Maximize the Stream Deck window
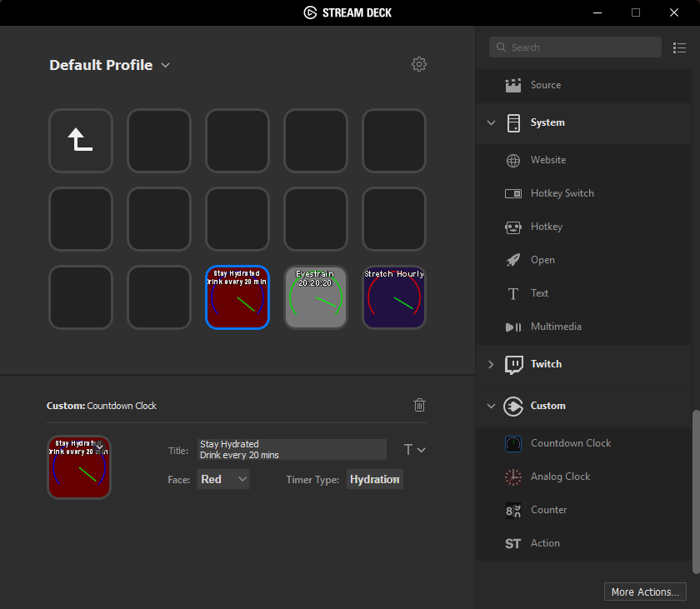 pos(636,13)
